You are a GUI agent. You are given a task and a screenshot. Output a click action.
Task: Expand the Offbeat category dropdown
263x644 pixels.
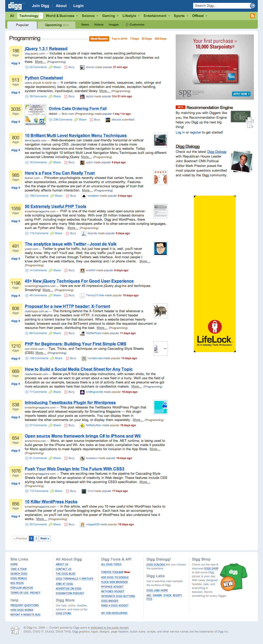(206, 16)
